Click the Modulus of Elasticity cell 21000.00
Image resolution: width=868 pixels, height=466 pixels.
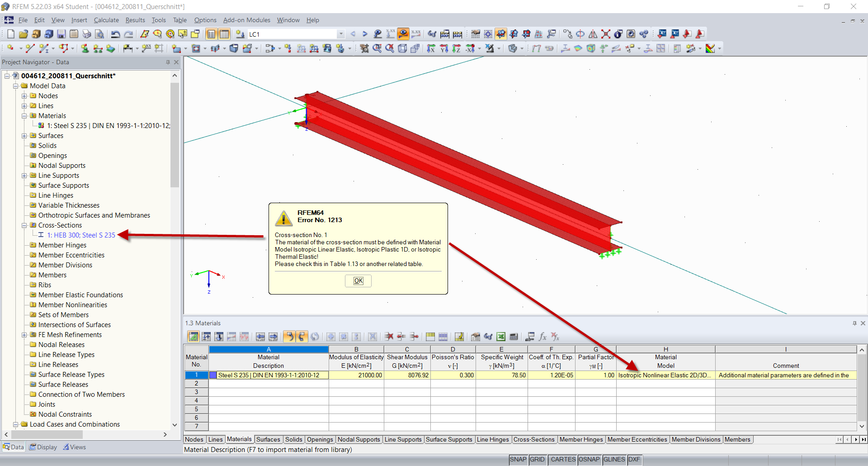click(x=356, y=375)
